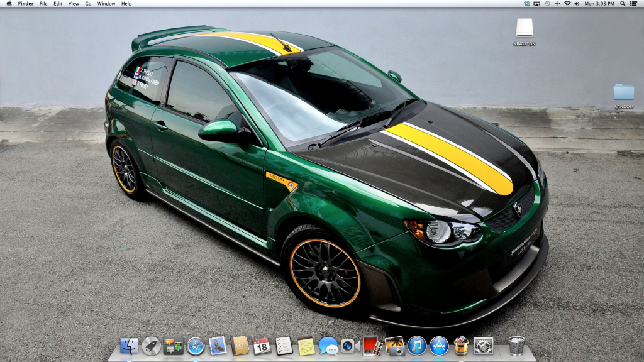Open Mission Control from the dock
Screen dimensions: 644x362
(173, 346)
